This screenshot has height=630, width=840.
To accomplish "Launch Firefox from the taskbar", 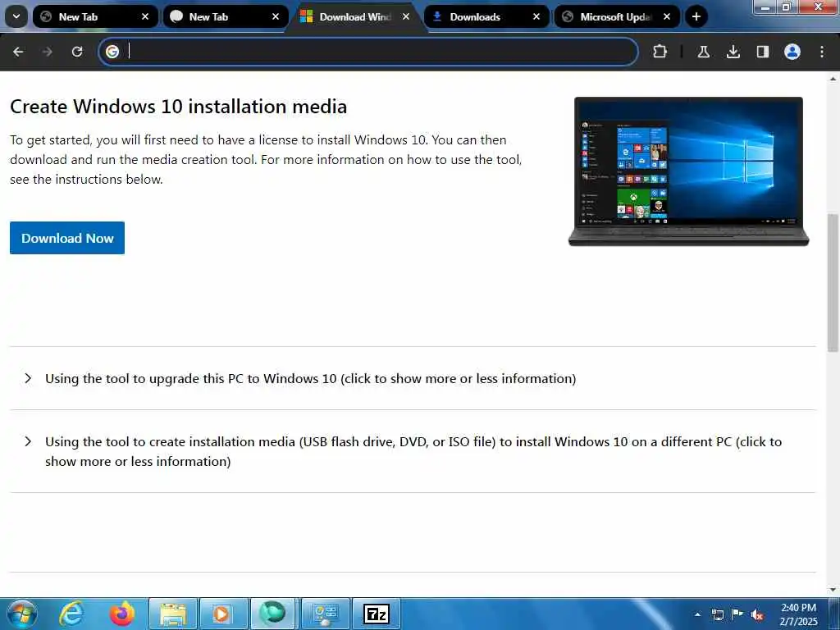I will coord(121,614).
